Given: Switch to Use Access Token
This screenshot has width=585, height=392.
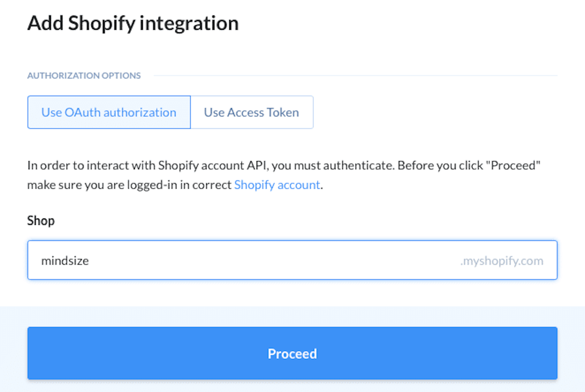Looking at the screenshot, I should (252, 112).
